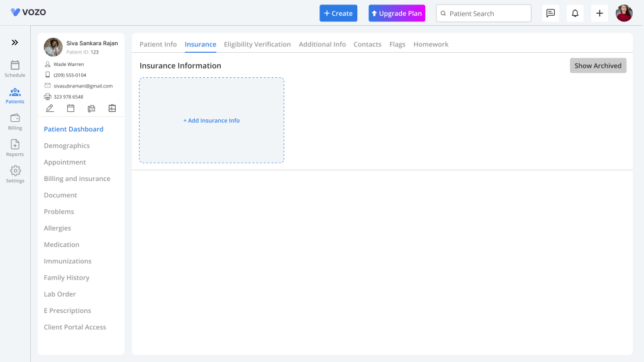Click + Add Insurance Info
The image size is (644, 362).
[x=211, y=120]
